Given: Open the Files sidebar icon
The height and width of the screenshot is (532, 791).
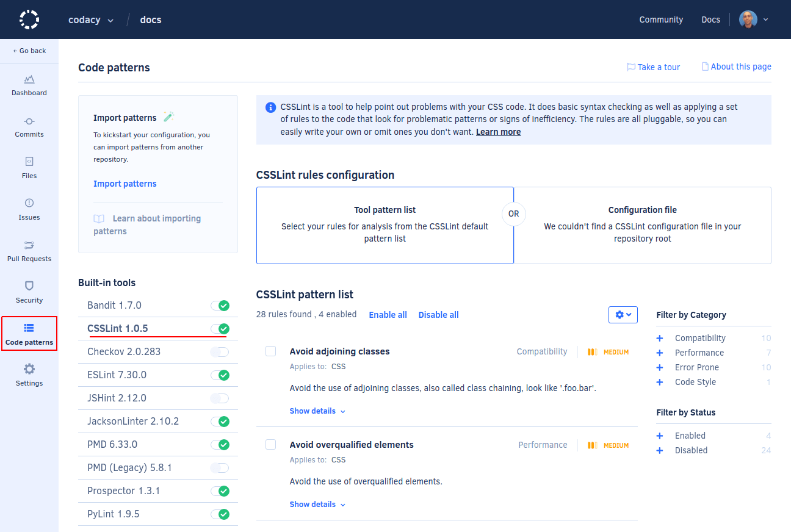Looking at the screenshot, I should (x=29, y=162).
